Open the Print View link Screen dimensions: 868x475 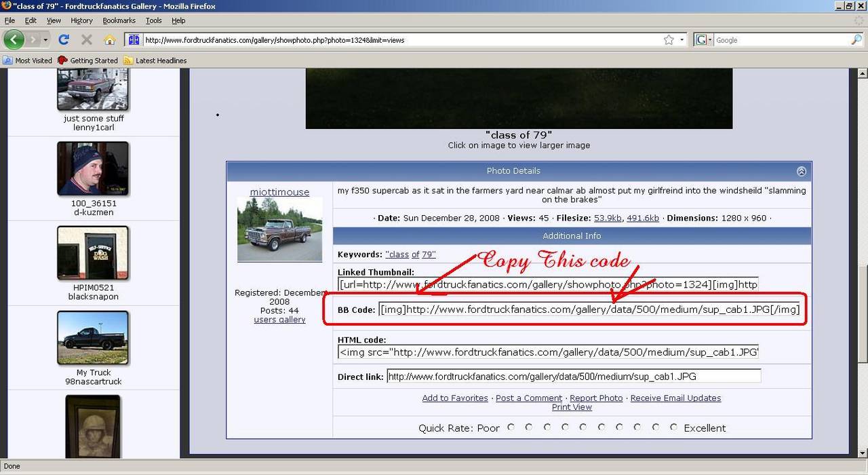point(572,407)
